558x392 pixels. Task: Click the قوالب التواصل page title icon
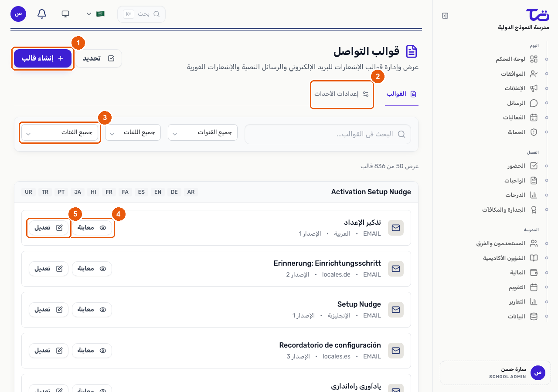click(412, 51)
